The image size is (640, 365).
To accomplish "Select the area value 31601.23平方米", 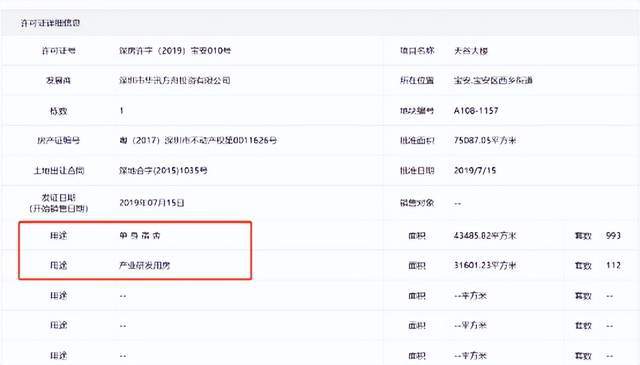I will pyautogui.click(x=485, y=265).
